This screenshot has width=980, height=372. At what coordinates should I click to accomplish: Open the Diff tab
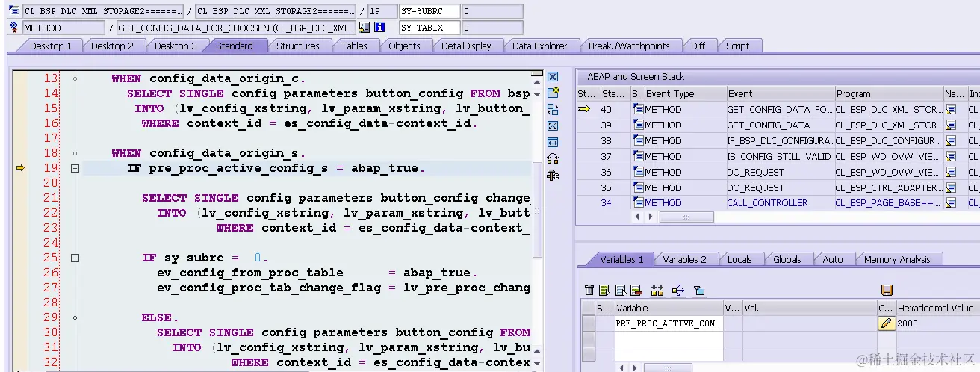tap(698, 46)
